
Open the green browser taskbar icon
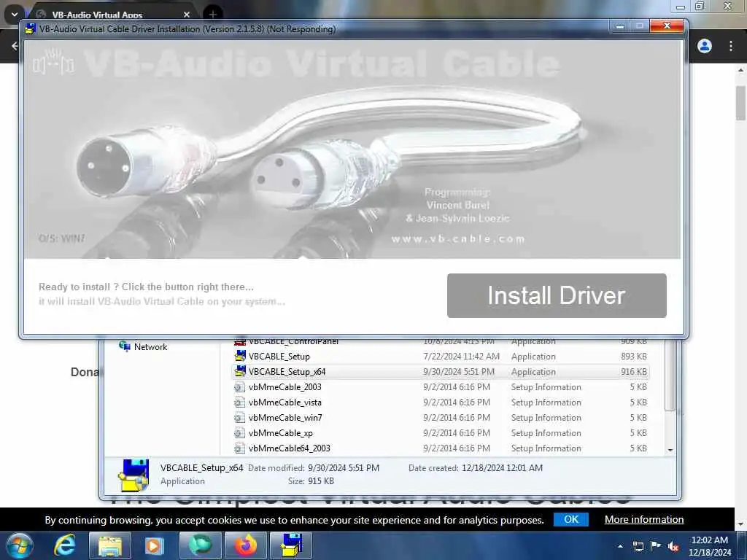(200, 545)
